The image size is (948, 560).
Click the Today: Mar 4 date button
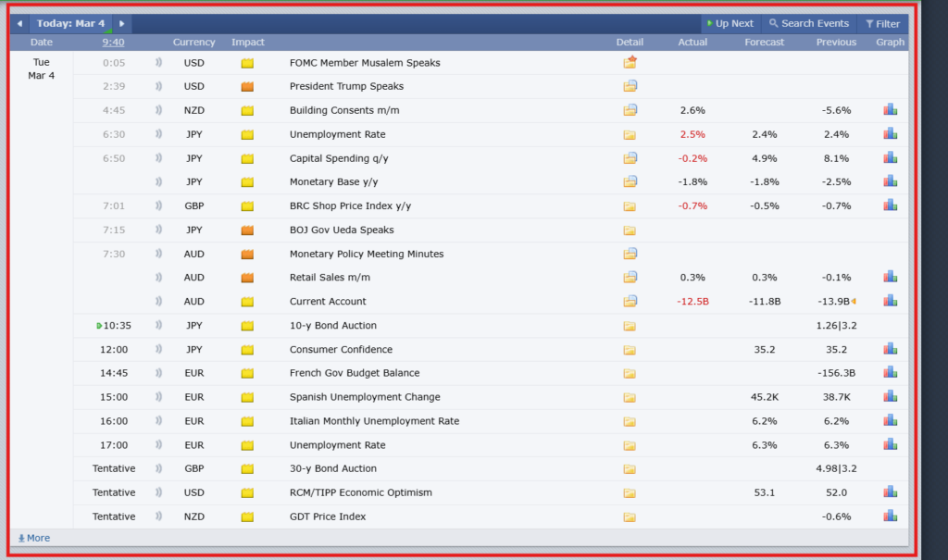tap(70, 23)
